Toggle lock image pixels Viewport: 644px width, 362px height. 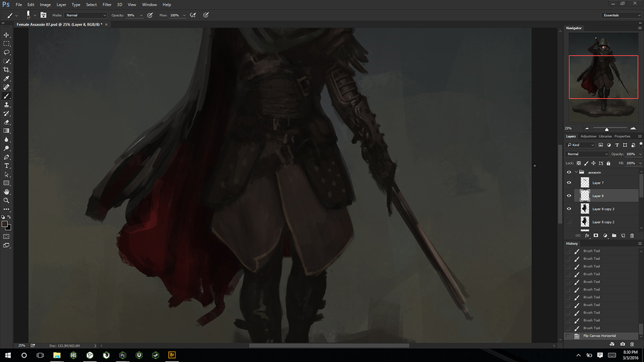[586, 163]
